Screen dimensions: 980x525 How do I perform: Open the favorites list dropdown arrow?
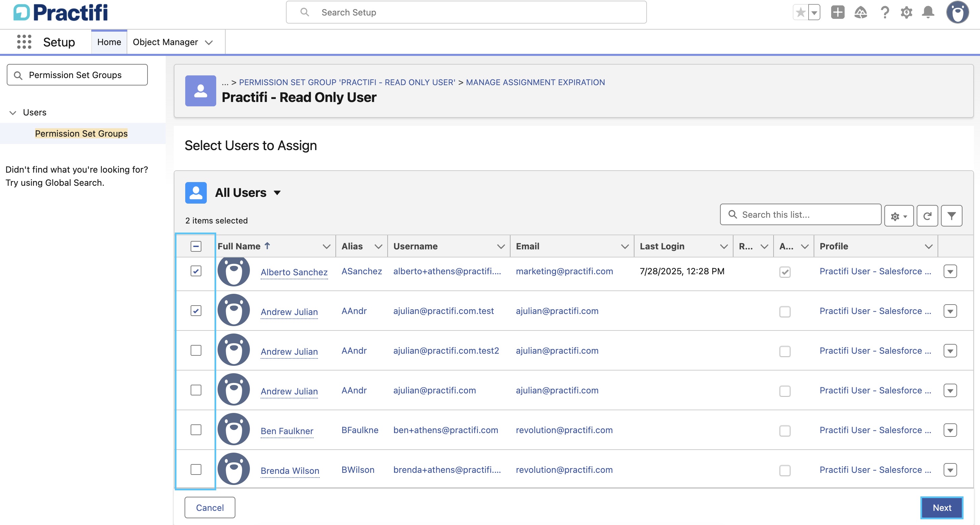(x=814, y=12)
